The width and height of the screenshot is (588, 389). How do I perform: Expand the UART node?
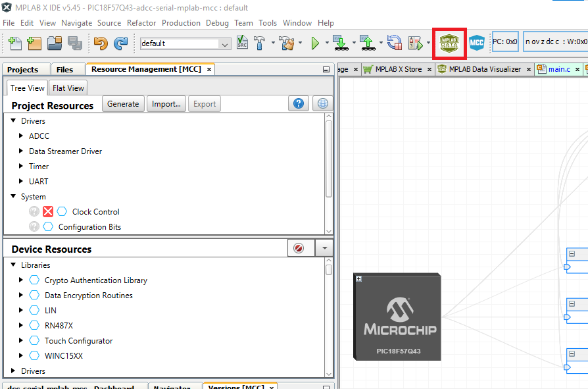tap(21, 181)
